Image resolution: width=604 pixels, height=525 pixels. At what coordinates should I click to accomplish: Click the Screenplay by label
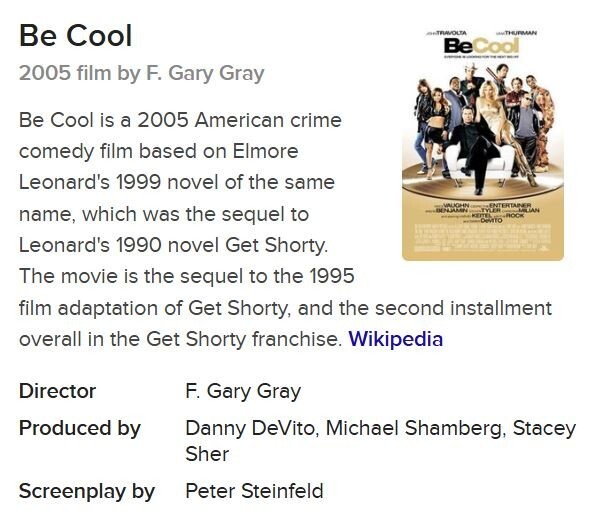tap(87, 491)
